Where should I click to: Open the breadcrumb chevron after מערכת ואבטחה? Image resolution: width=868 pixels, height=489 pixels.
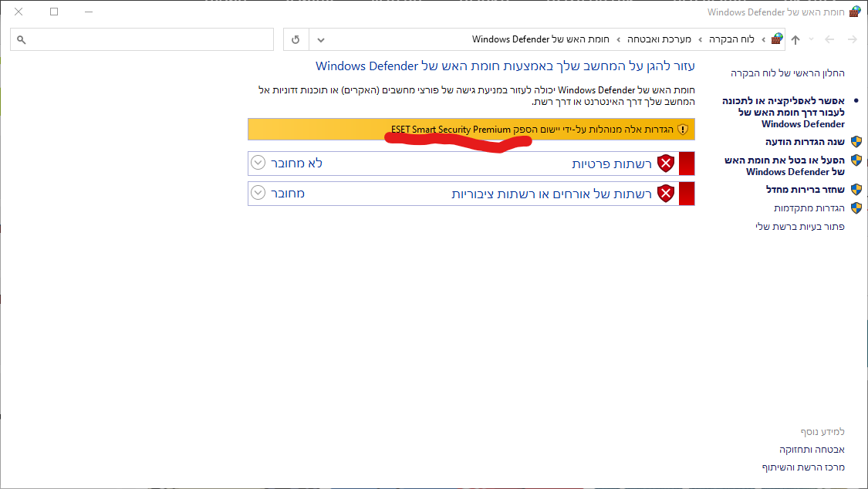(x=618, y=40)
